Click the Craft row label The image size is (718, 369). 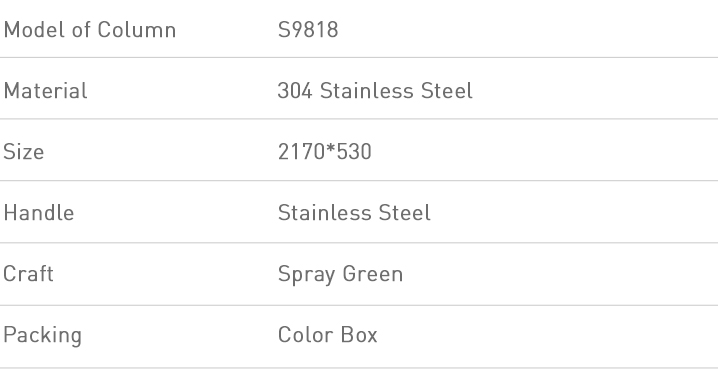point(28,274)
